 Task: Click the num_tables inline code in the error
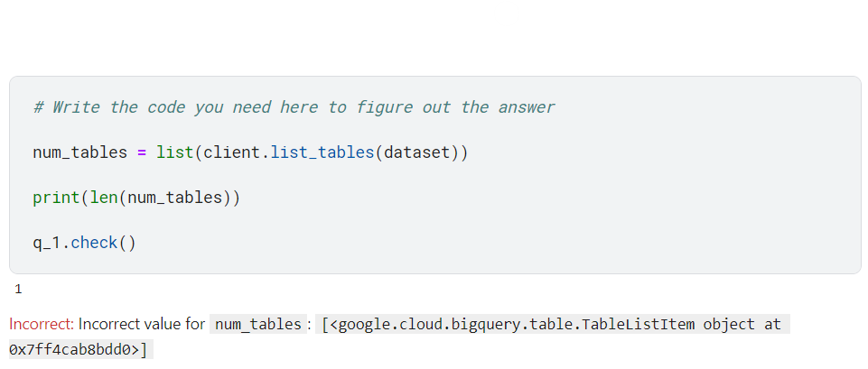click(x=257, y=324)
